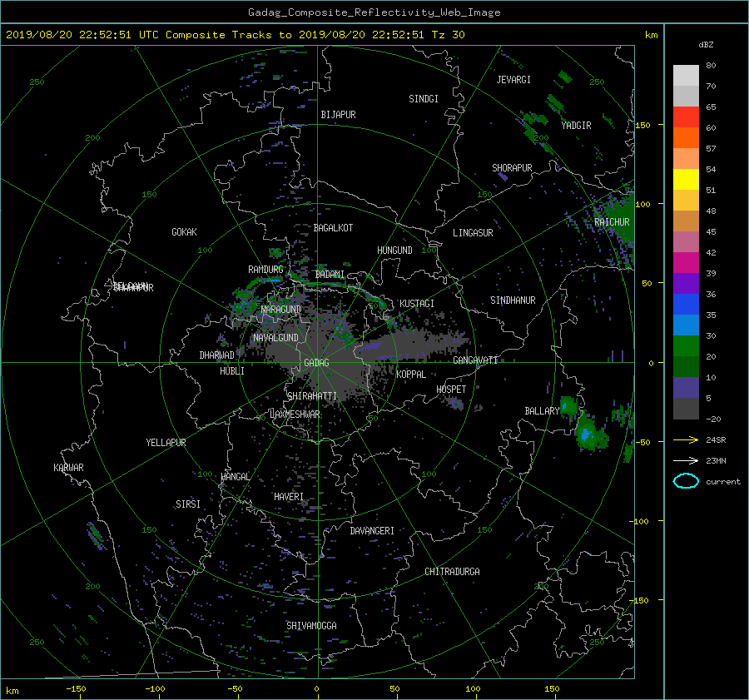Select the BAGALKOT label

click(333, 228)
